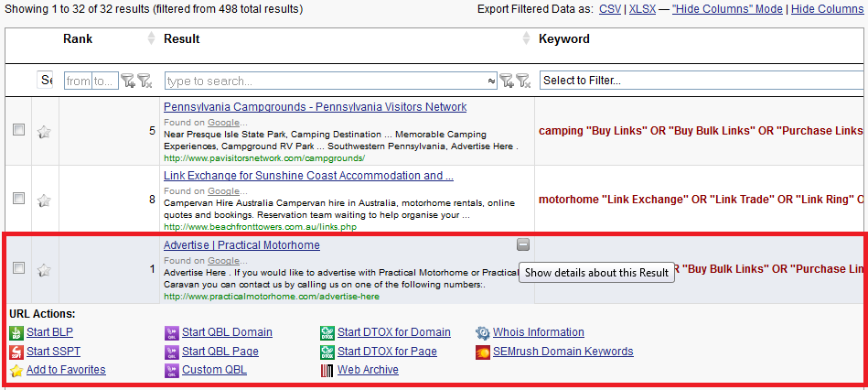Click the Keyword column header
This screenshot has width=868, height=390.
point(564,38)
